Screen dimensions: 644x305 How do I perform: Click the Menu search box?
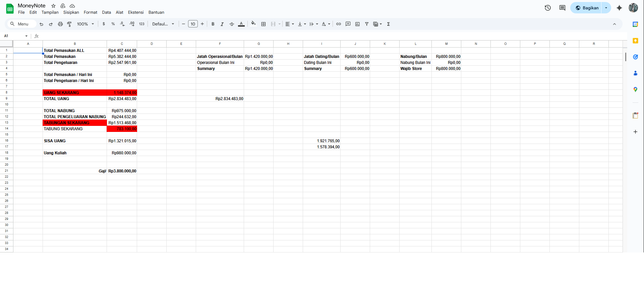tap(21, 24)
